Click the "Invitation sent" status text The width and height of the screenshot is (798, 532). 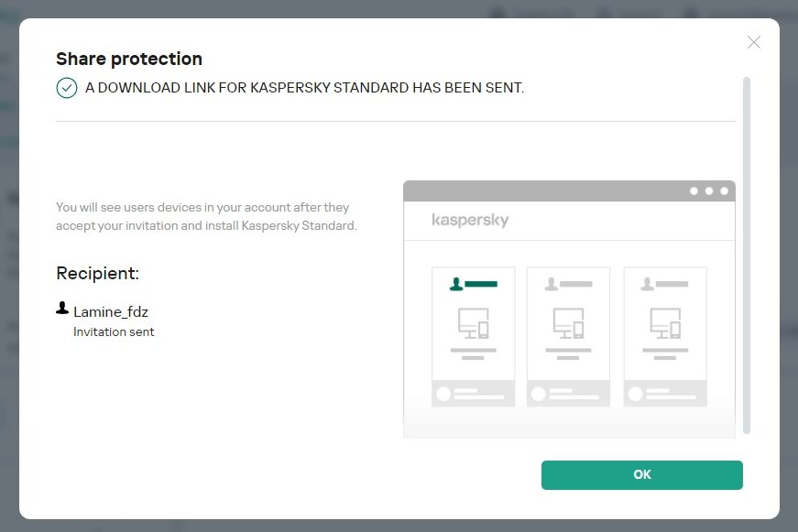114,332
